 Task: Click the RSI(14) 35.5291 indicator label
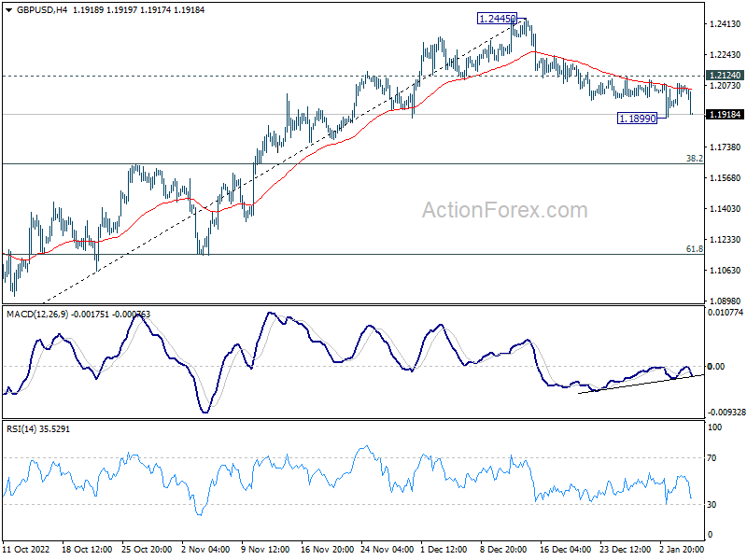[38, 429]
